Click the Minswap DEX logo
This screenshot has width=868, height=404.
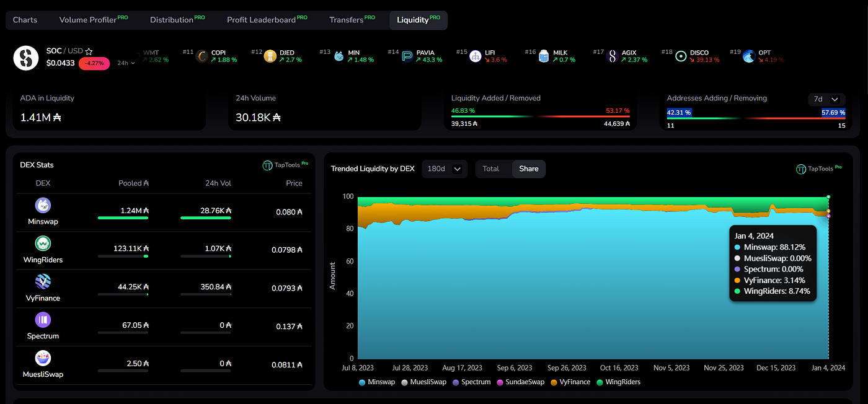[x=43, y=205]
